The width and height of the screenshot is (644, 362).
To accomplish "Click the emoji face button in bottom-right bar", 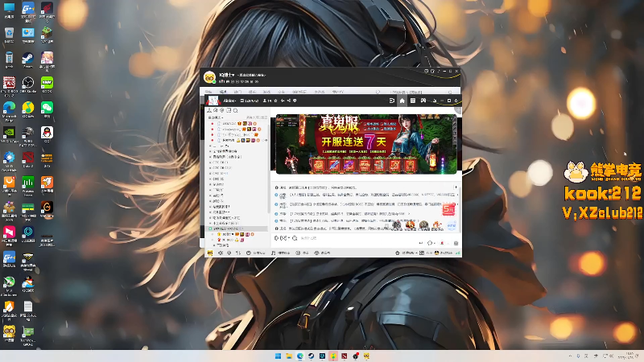I will click(x=436, y=253).
